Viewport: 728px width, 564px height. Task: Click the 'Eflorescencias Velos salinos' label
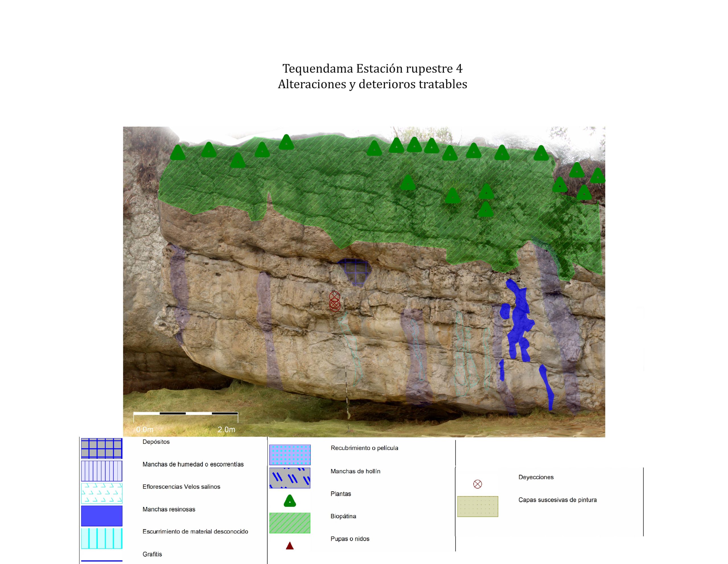tap(181, 487)
